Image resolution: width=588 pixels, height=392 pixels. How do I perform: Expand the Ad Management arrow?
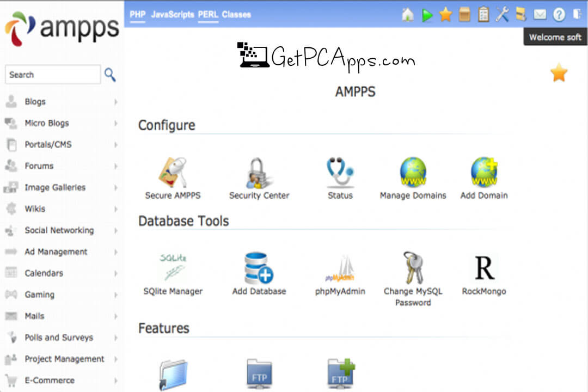(115, 252)
